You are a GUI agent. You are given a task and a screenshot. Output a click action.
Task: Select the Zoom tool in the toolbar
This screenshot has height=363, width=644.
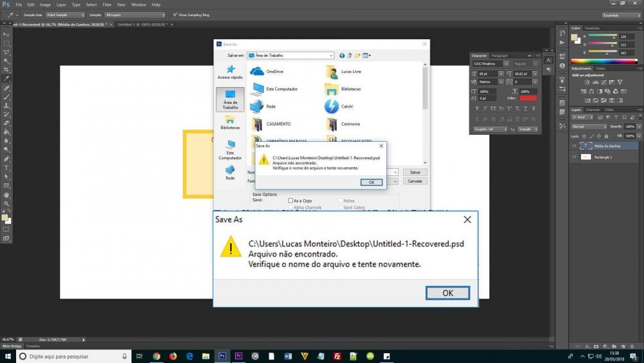(x=6, y=203)
